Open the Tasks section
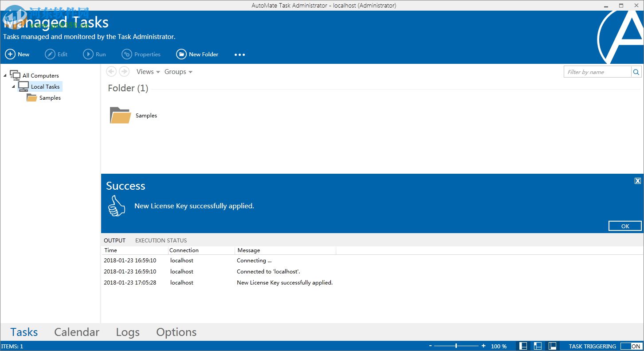 pos(24,332)
